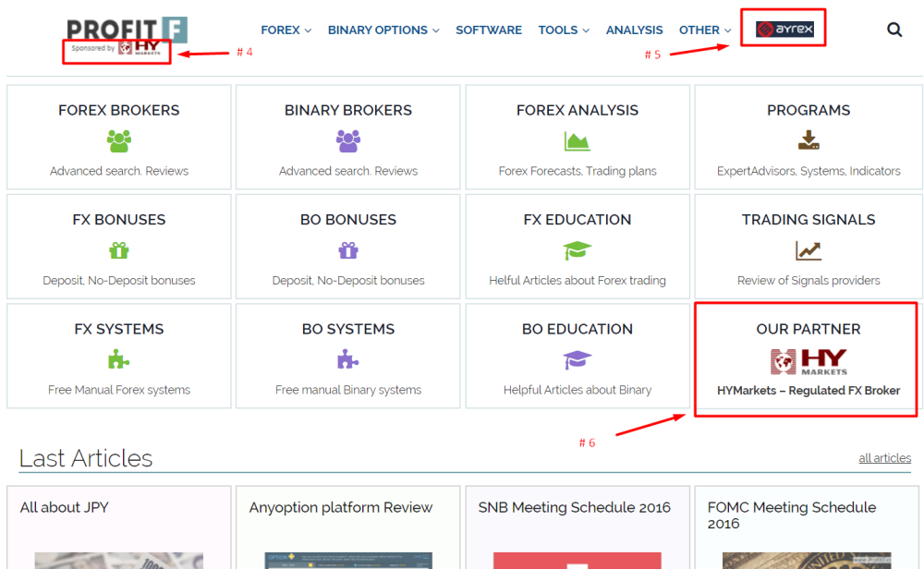
Task: Click the search magnifier icon
Action: click(894, 30)
